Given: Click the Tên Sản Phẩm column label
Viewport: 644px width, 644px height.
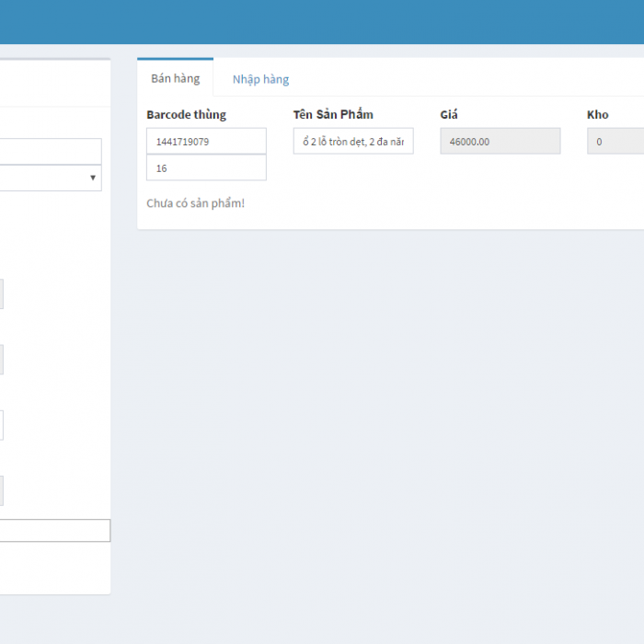Looking at the screenshot, I should click(x=333, y=115).
